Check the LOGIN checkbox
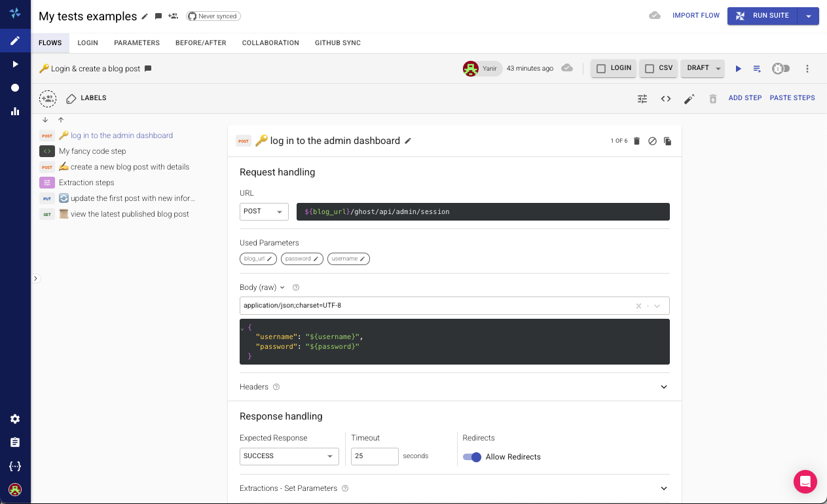Image resolution: width=827 pixels, height=504 pixels. pos(601,69)
